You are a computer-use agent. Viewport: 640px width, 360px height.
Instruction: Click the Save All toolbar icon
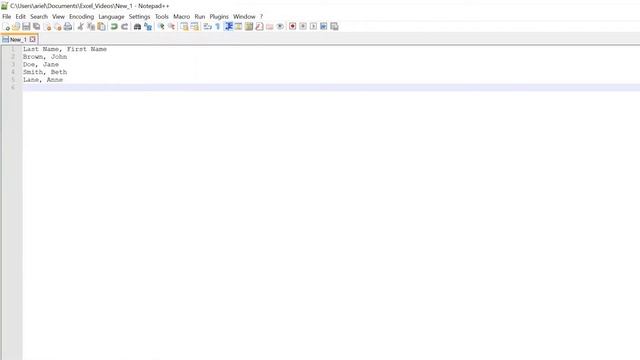click(36, 27)
